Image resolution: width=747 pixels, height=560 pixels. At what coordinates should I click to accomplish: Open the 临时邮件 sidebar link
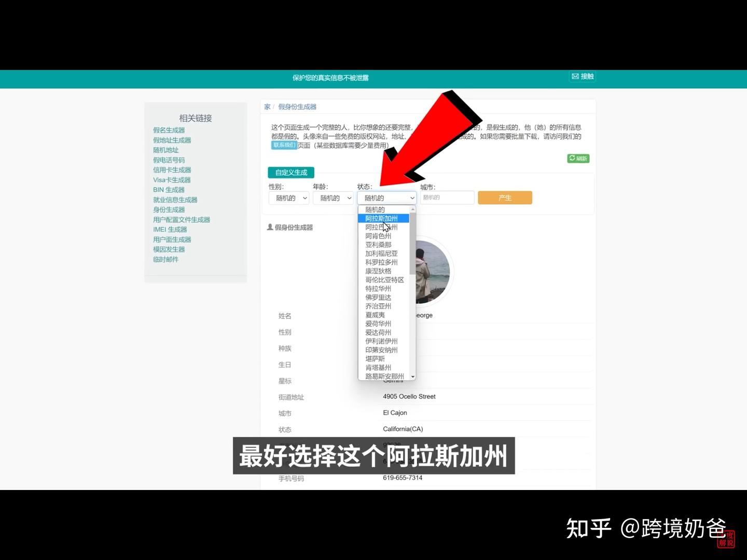click(x=166, y=259)
